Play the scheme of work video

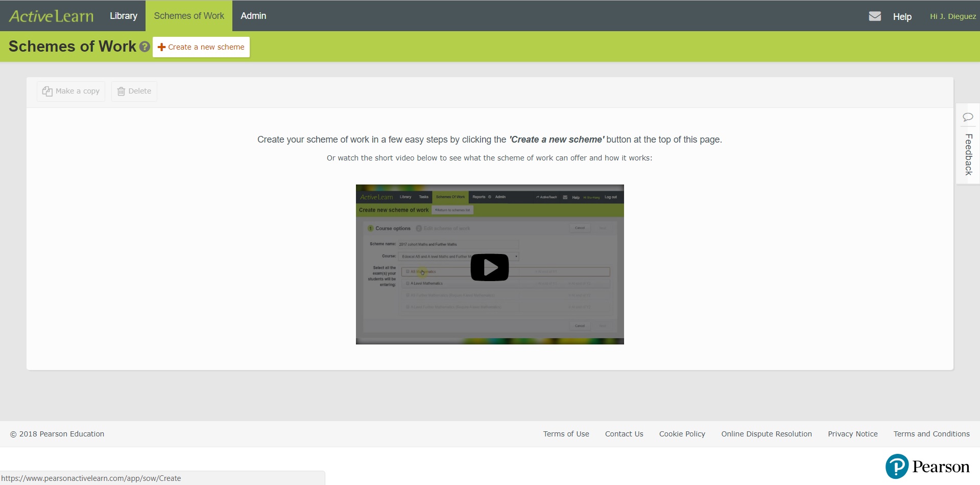click(489, 267)
